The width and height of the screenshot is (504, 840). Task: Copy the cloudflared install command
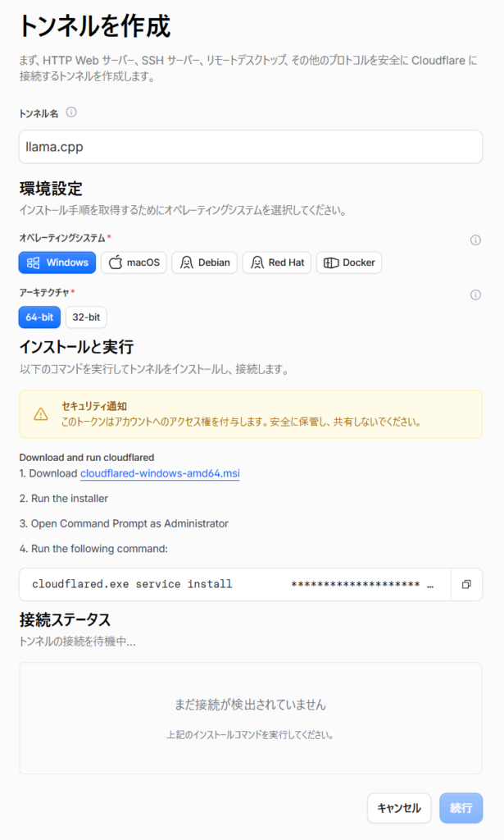click(x=466, y=584)
